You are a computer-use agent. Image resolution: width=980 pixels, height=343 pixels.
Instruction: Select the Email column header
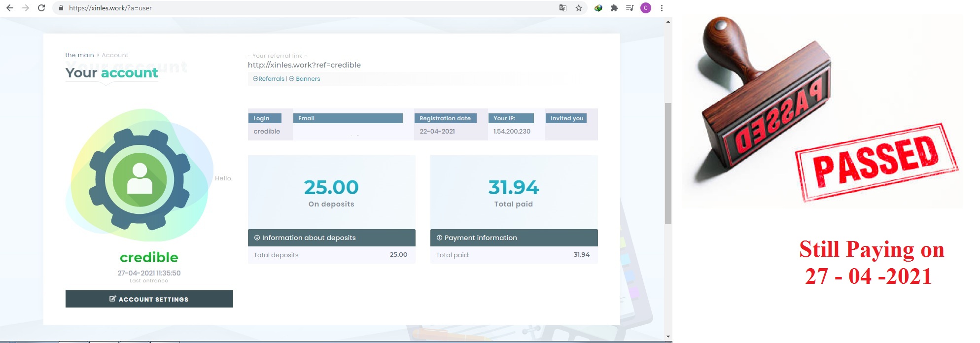pyautogui.click(x=348, y=118)
